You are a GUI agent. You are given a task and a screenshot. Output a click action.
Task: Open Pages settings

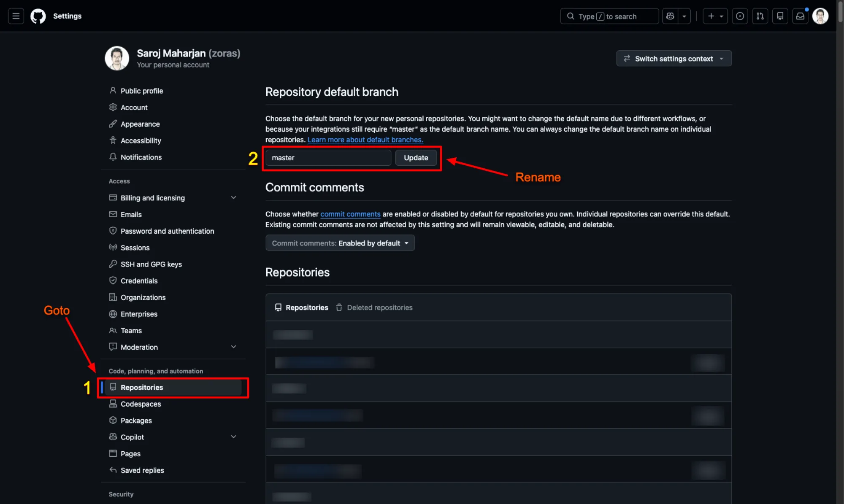tap(173, 453)
